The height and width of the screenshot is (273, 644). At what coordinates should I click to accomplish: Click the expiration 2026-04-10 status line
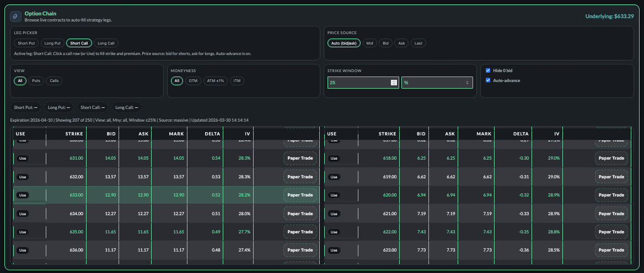coord(130,120)
